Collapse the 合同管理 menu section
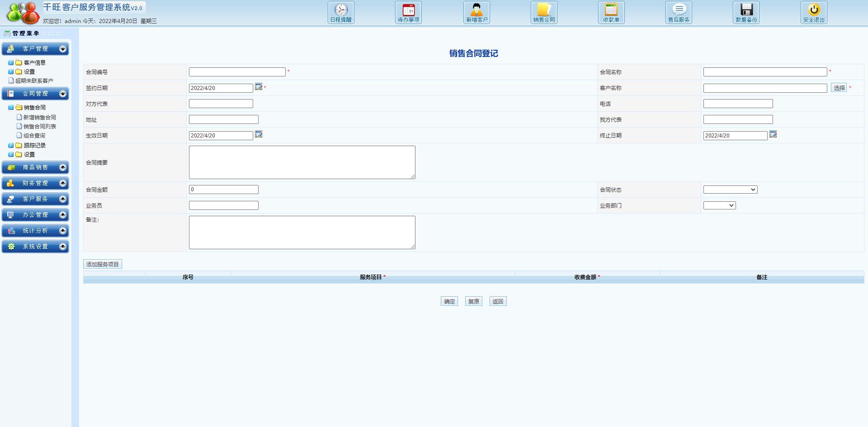 click(63, 94)
